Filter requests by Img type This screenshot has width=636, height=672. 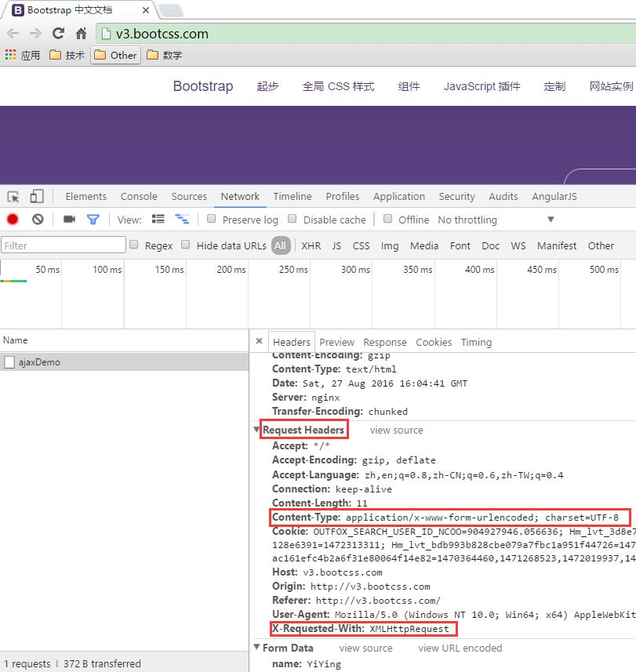(x=390, y=246)
